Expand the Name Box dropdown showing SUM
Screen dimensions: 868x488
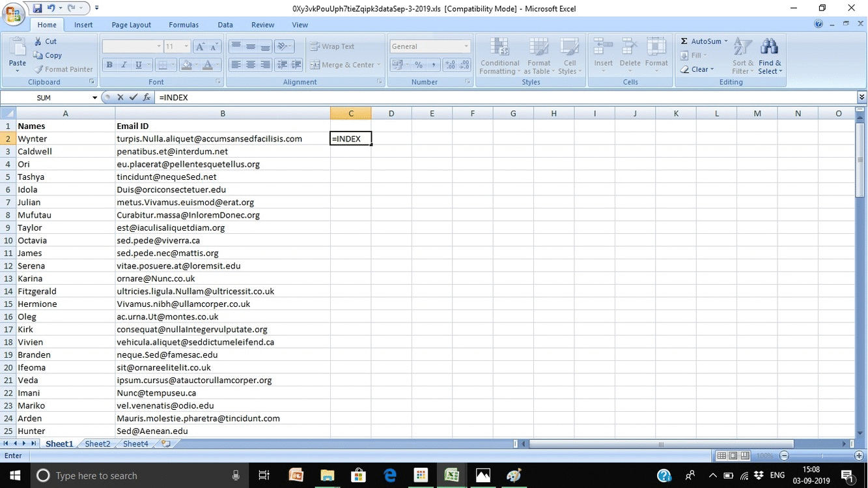pos(94,98)
